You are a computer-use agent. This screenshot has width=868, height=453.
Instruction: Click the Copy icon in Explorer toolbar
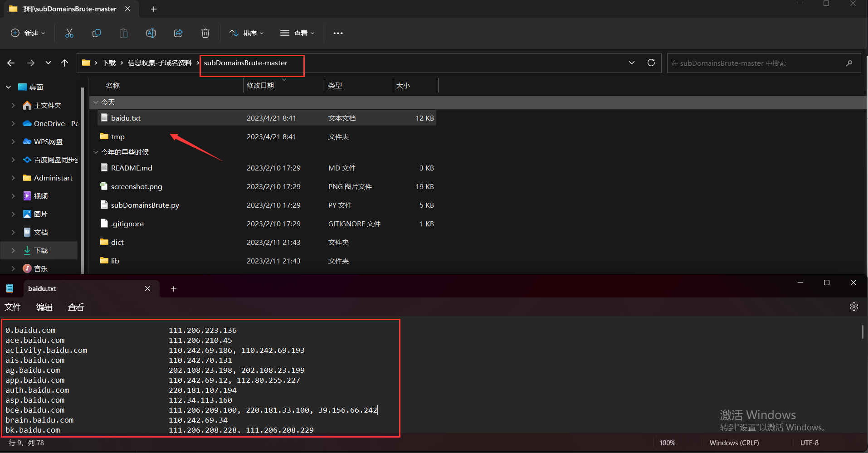pos(97,33)
